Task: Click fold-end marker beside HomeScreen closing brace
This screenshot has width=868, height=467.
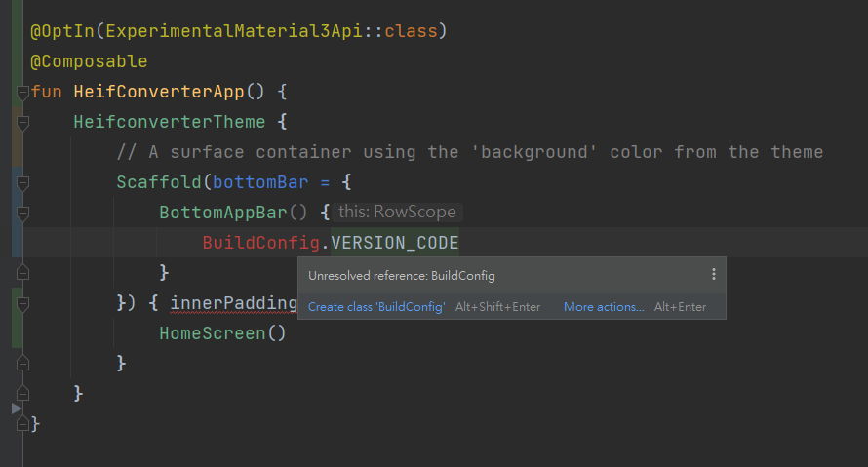Action: pos(22,363)
